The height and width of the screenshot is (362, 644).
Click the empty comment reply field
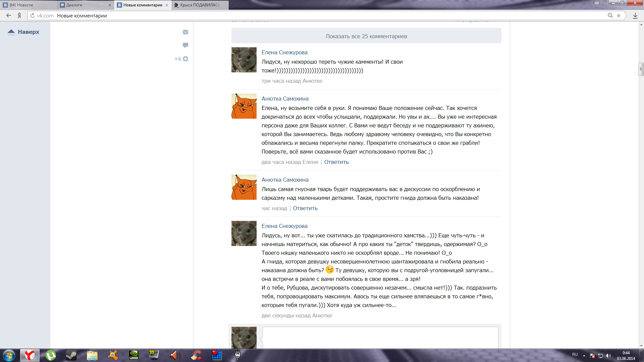(x=380, y=337)
